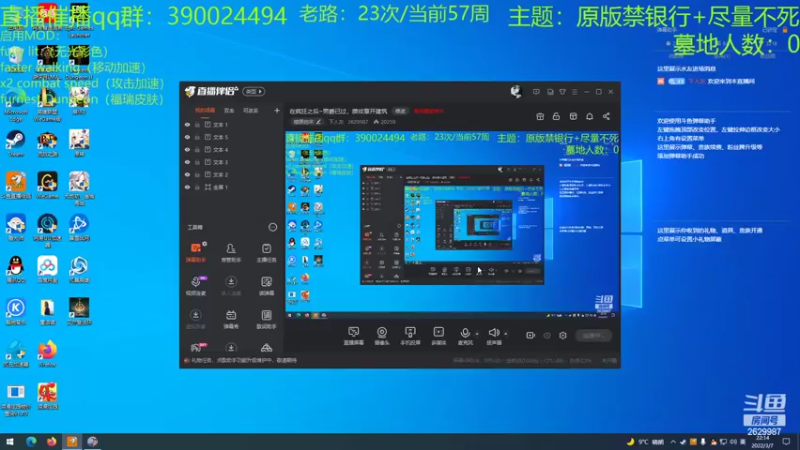Click the 修改 edit title button
This screenshot has width=800, height=450.
pyautogui.click(x=401, y=111)
